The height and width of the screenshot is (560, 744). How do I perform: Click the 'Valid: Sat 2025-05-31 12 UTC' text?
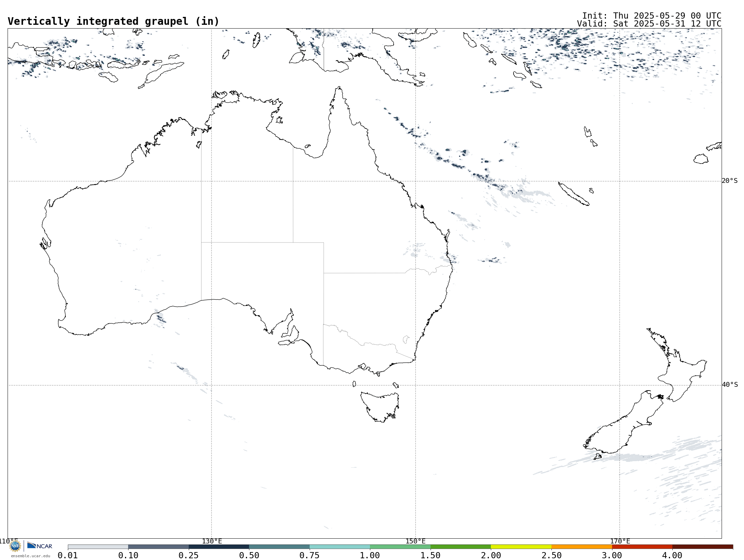pos(649,24)
